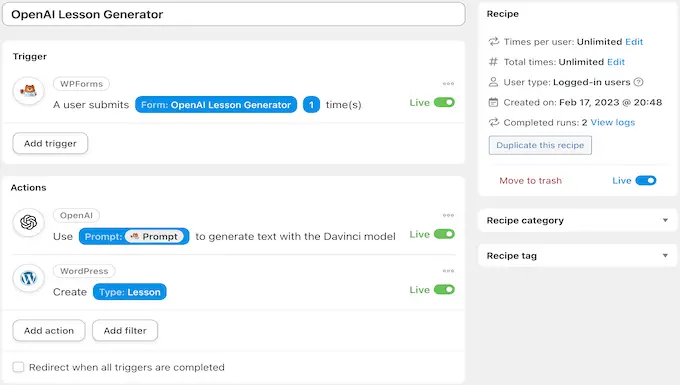Expand the Recipe tag panel
Screen dimensions: 680x385
577,256
